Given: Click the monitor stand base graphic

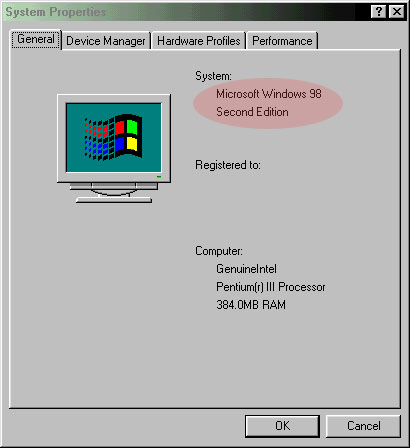Looking at the screenshot, I should 114,200.
